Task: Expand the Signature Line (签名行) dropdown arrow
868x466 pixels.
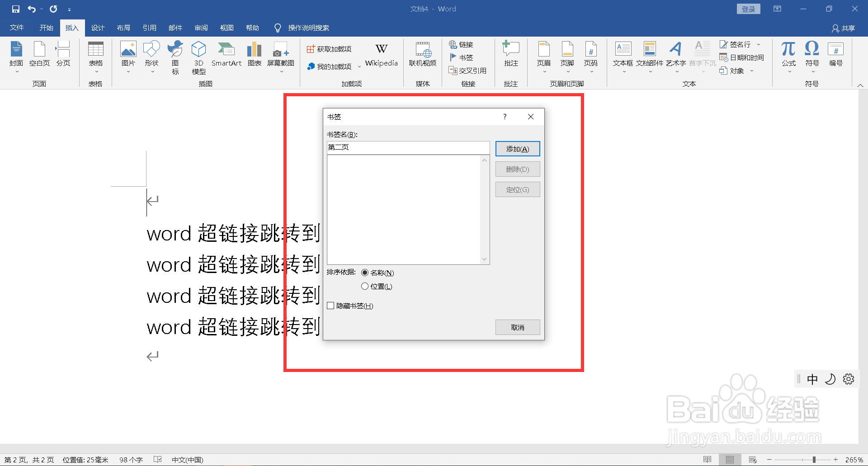Action: coord(759,44)
